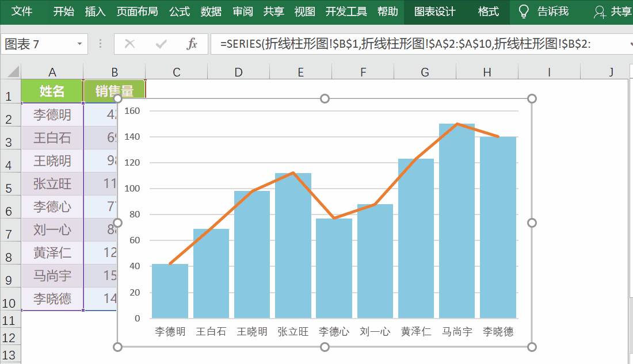This screenshot has height=364, width=633.
Task: Click cell containing 王晓明
Action: point(52,160)
